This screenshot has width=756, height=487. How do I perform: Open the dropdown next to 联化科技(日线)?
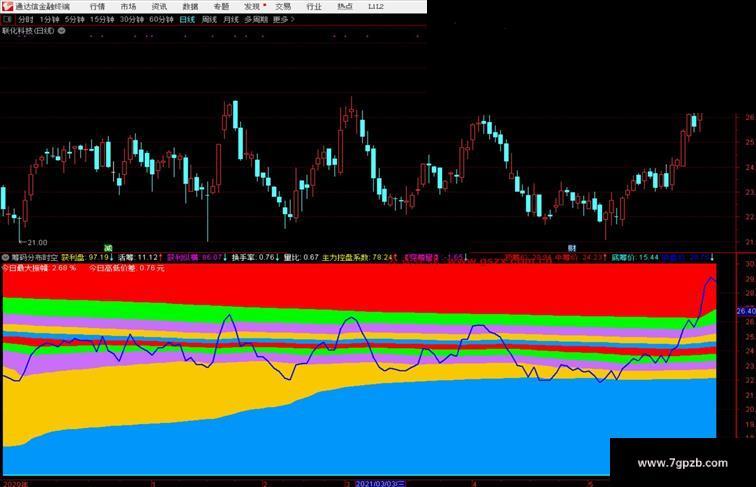click(62, 31)
